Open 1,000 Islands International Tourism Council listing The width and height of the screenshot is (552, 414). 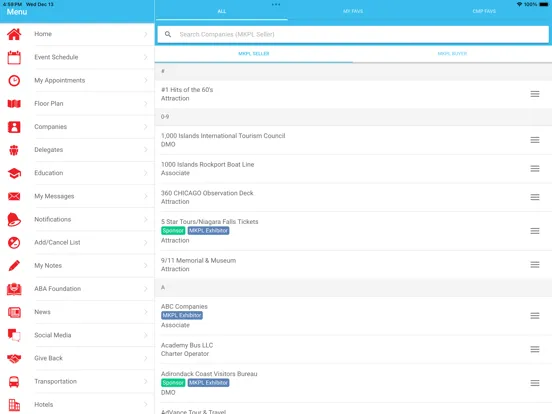coord(353,140)
